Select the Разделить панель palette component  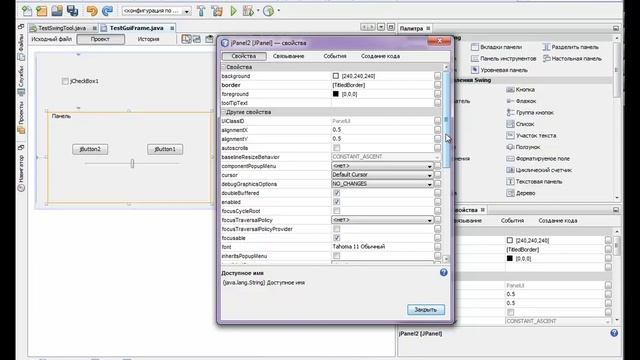click(x=571, y=47)
